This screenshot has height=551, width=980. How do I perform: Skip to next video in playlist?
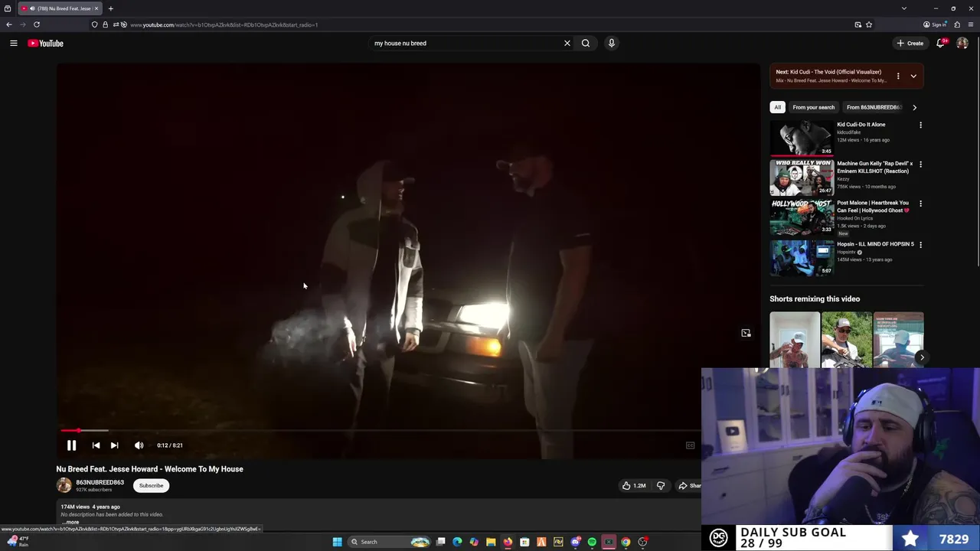(x=114, y=445)
